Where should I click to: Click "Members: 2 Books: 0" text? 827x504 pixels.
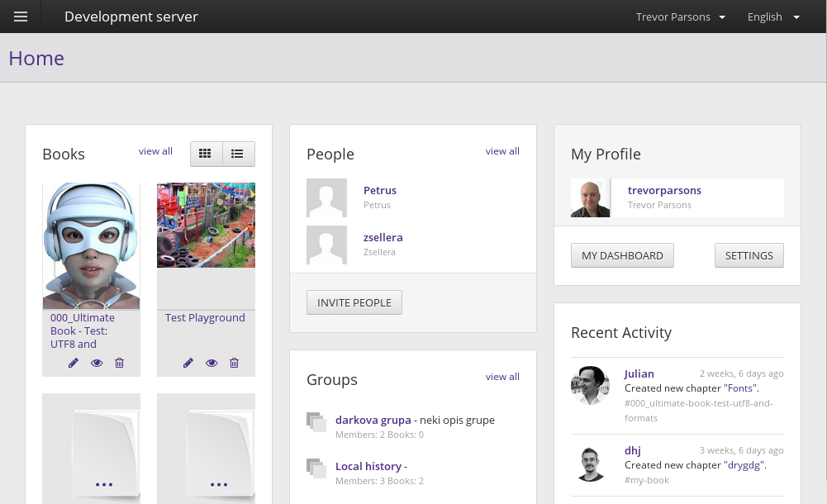pyautogui.click(x=380, y=435)
